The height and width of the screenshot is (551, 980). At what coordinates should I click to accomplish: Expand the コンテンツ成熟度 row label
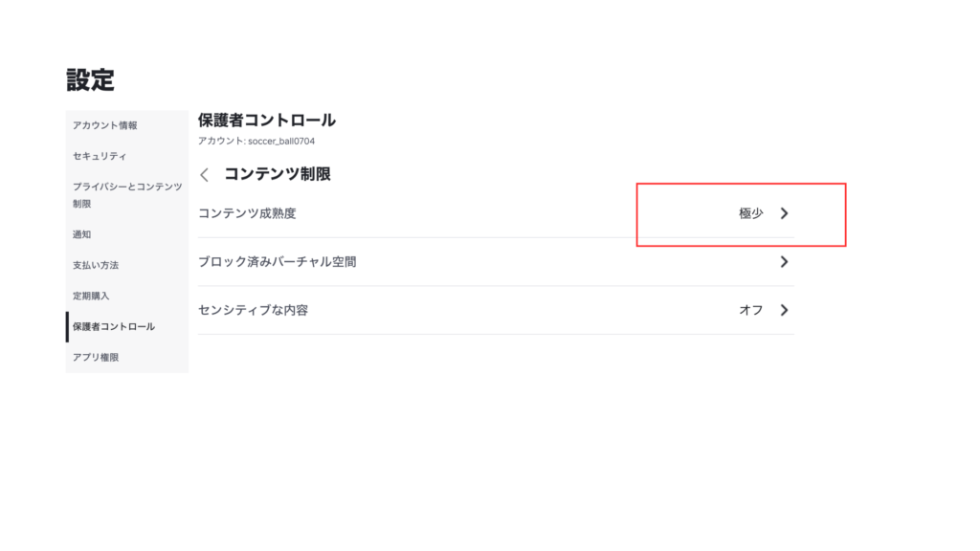click(247, 213)
